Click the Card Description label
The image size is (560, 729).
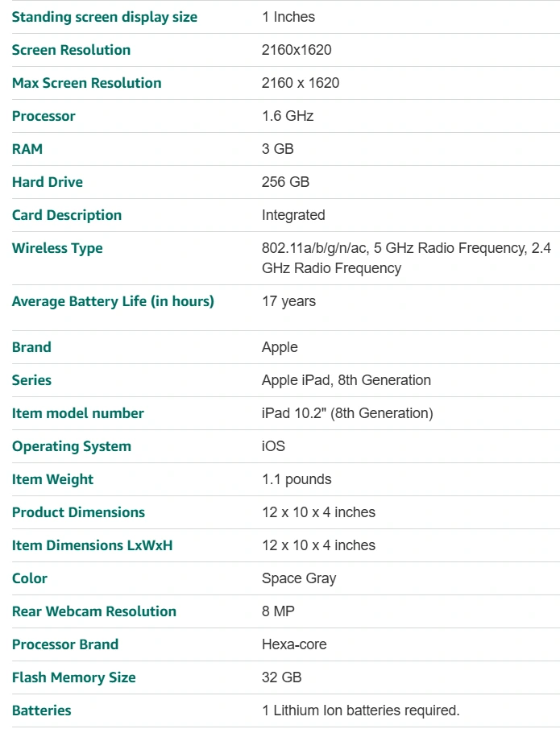(x=67, y=215)
